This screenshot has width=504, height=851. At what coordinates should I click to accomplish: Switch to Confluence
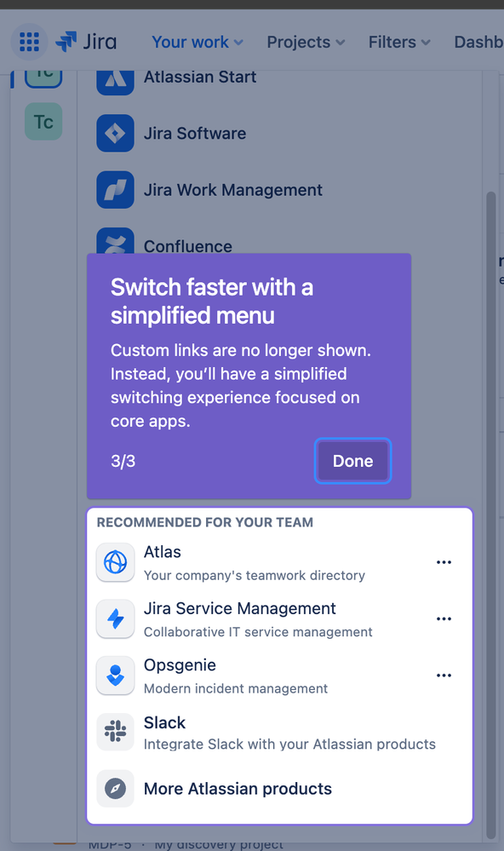tap(187, 246)
